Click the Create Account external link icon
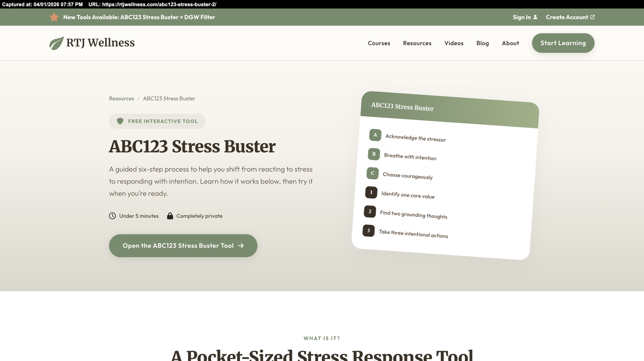This screenshot has width=644, height=361. click(592, 17)
